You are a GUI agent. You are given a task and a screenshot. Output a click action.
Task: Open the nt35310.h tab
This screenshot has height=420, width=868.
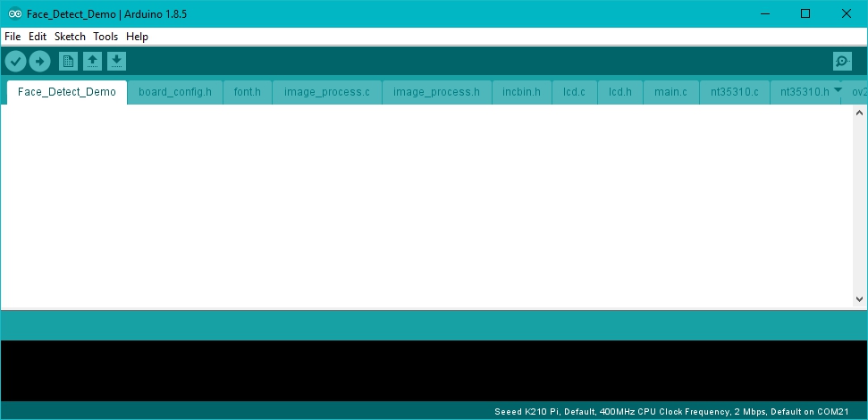click(805, 92)
